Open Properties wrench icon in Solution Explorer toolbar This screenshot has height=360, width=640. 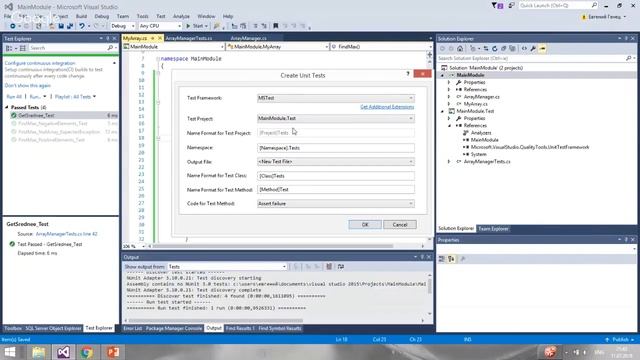pos(533,49)
